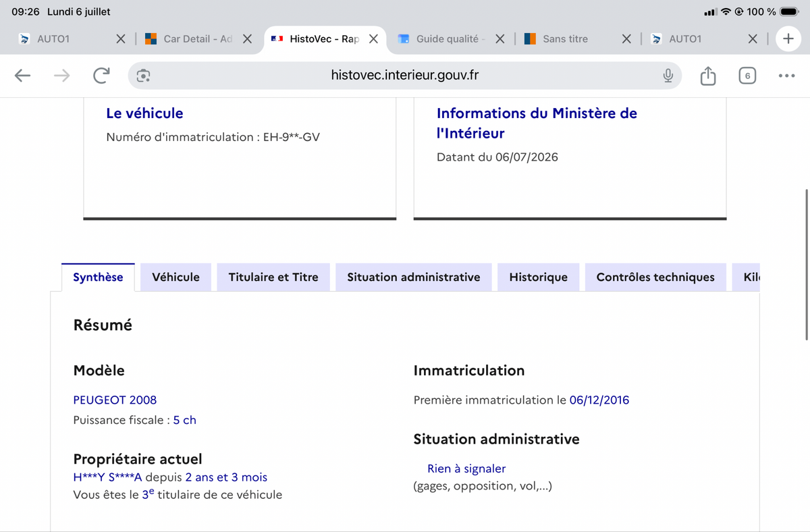
Task: Tap the browser back arrow
Action: tap(23, 76)
